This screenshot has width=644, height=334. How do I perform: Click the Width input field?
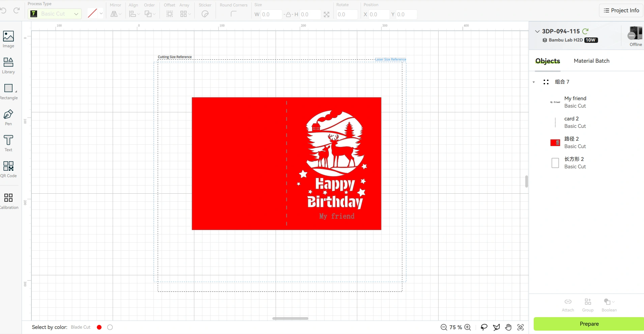coord(271,15)
